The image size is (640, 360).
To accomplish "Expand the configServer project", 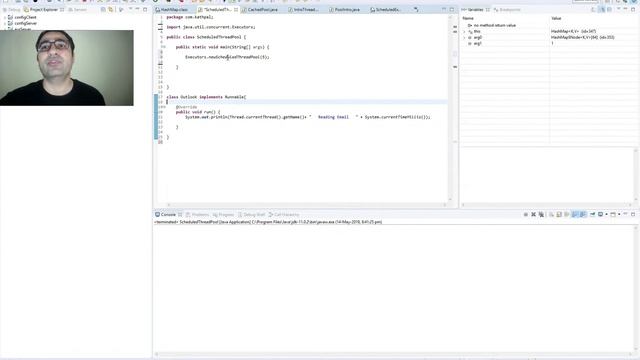I will pyautogui.click(x=4, y=23).
